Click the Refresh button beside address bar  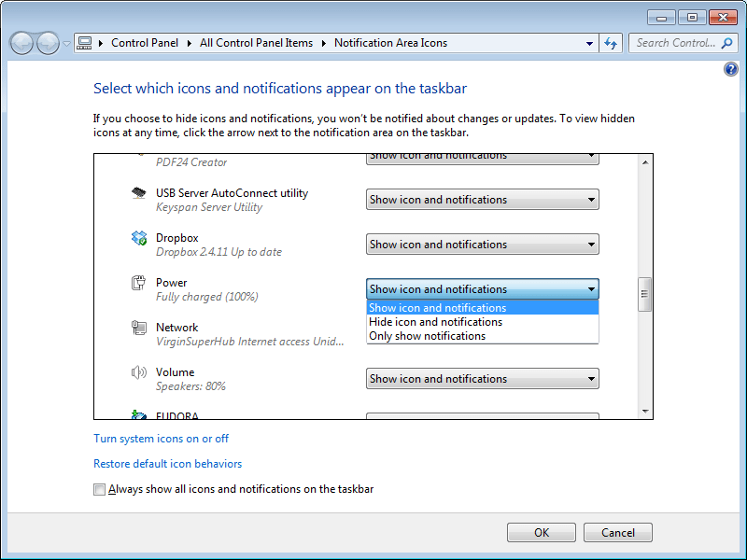tap(611, 43)
